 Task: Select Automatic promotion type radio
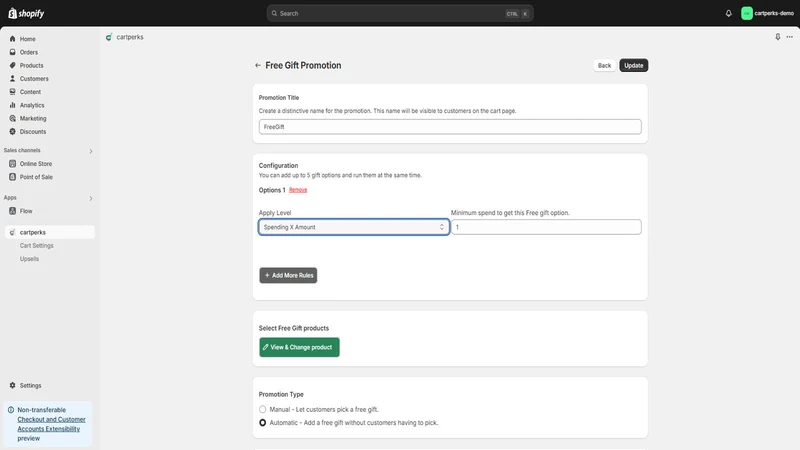point(262,422)
